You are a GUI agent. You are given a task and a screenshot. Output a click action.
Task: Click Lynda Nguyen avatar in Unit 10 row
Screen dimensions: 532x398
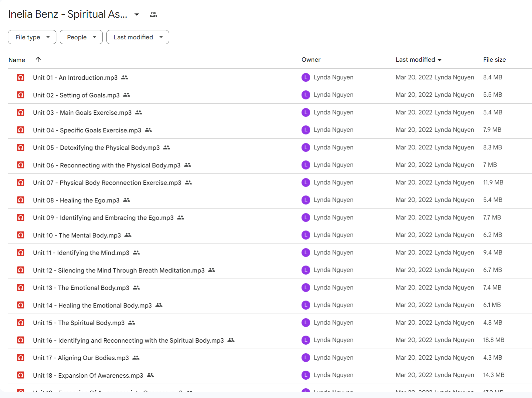click(x=306, y=235)
